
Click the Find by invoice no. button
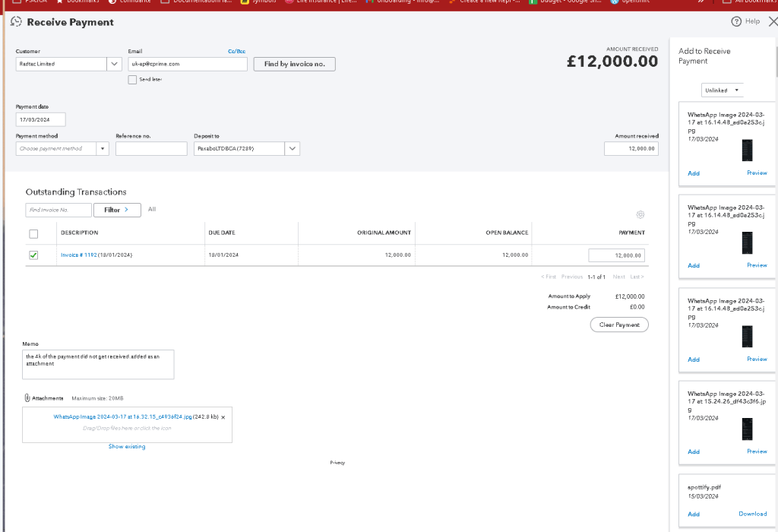coord(294,64)
